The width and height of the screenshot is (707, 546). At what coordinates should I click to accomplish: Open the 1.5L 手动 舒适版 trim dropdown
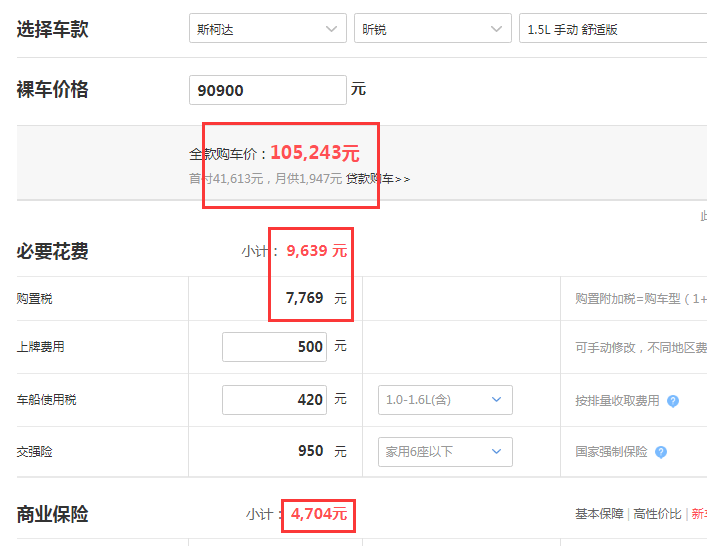[x=613, y=28]
